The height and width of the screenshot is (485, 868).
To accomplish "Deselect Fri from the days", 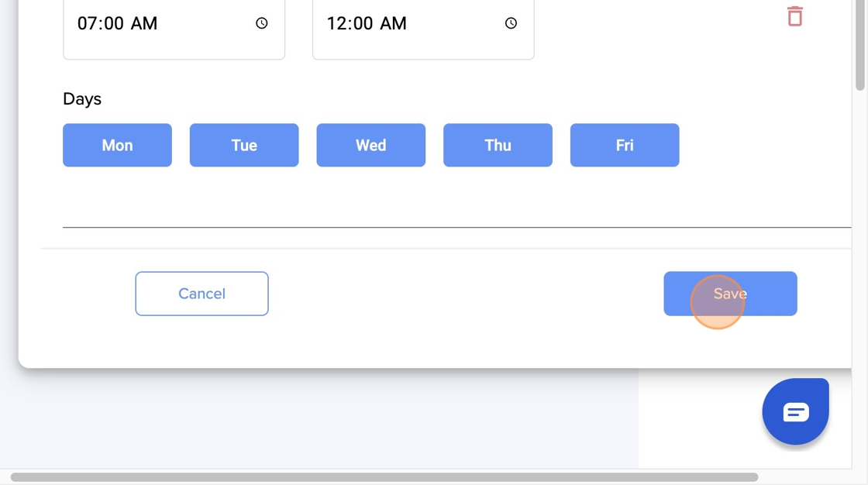I will [x=625, y=145].
